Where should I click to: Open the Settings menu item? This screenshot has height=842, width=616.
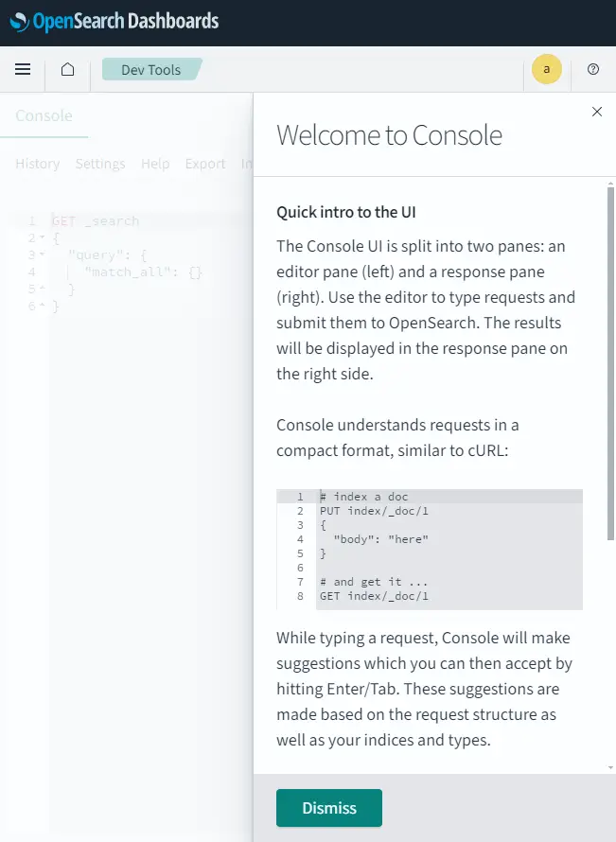100,164
